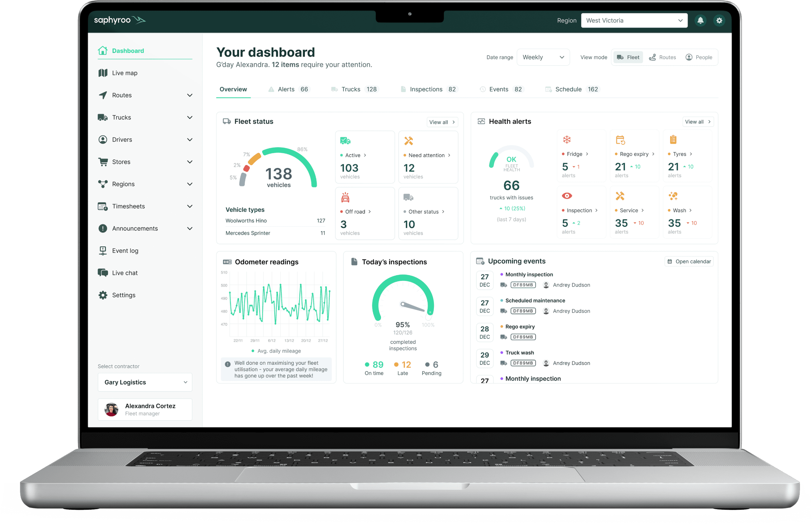
Task: Open the Weekly date range dropdown
Action: coord(543,57)
